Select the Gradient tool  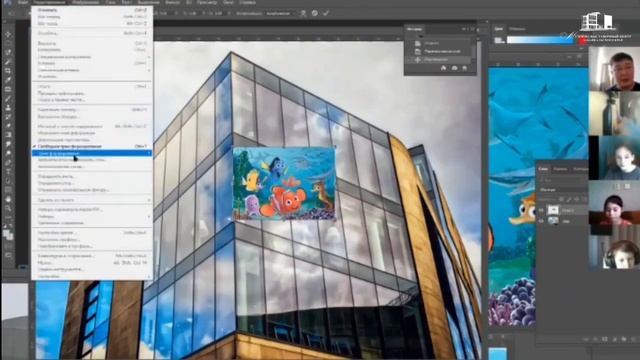(8, 135)
